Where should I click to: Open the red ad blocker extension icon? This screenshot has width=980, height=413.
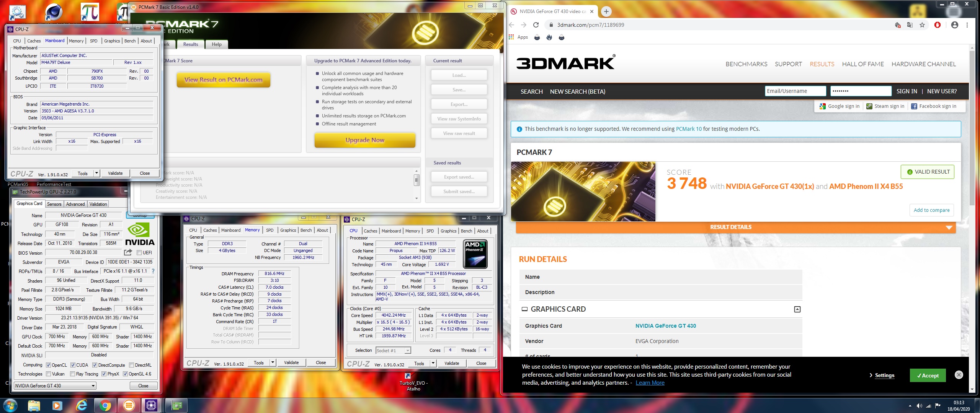(x=938, y=25)
